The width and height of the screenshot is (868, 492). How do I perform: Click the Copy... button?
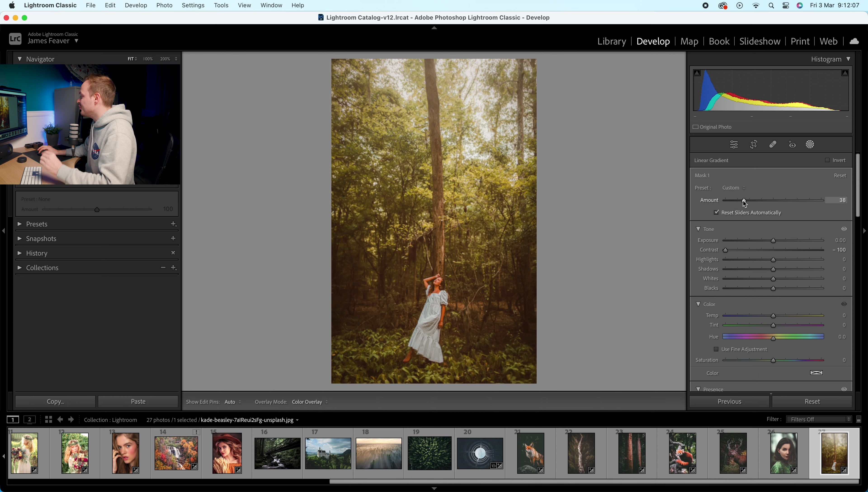pos(55,401)
